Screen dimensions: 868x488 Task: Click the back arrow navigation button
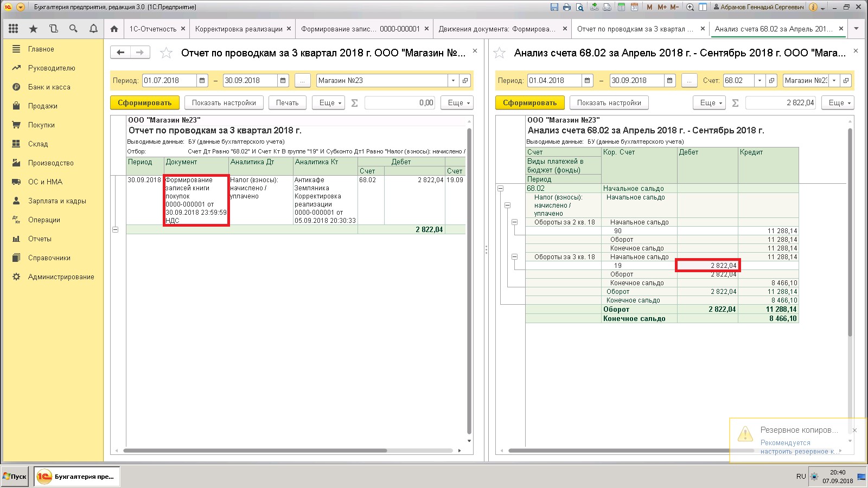pos(120,52)
